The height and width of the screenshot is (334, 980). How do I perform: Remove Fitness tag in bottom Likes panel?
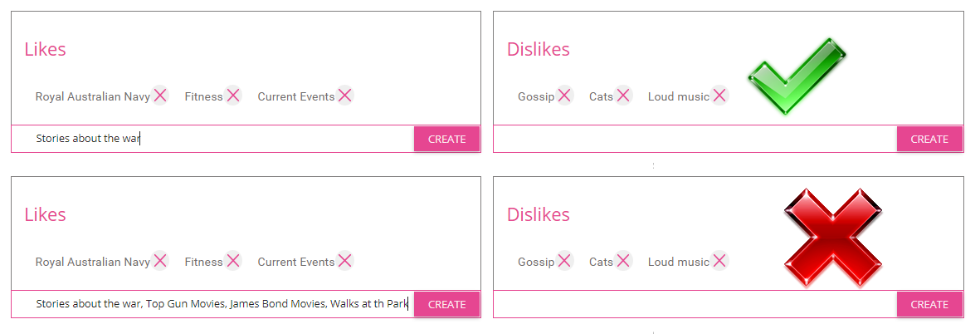click(232, 260)
